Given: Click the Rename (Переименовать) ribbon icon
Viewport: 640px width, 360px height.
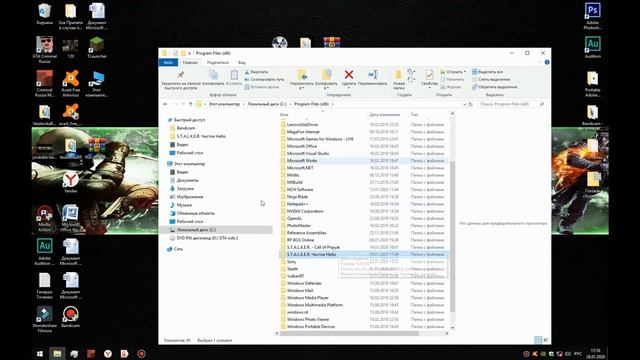Looking at the screenshot, I should pos(373,75).
